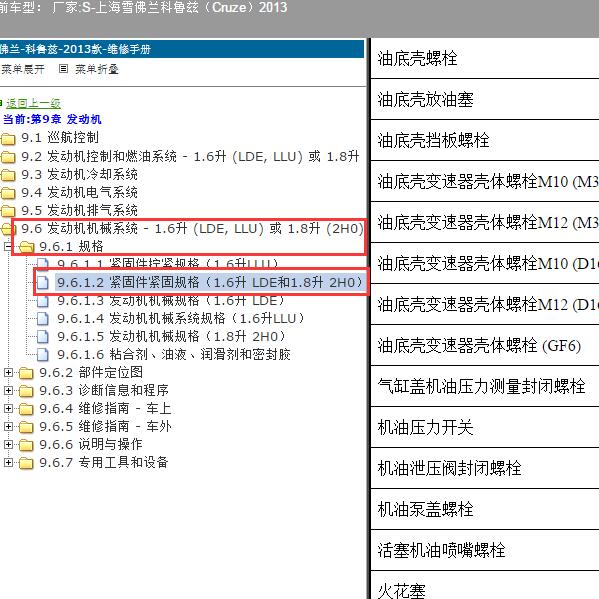This screenshot has height=599, width=599.
Task: Click the 菜单折叠 list icon
Action: [63, 69]
